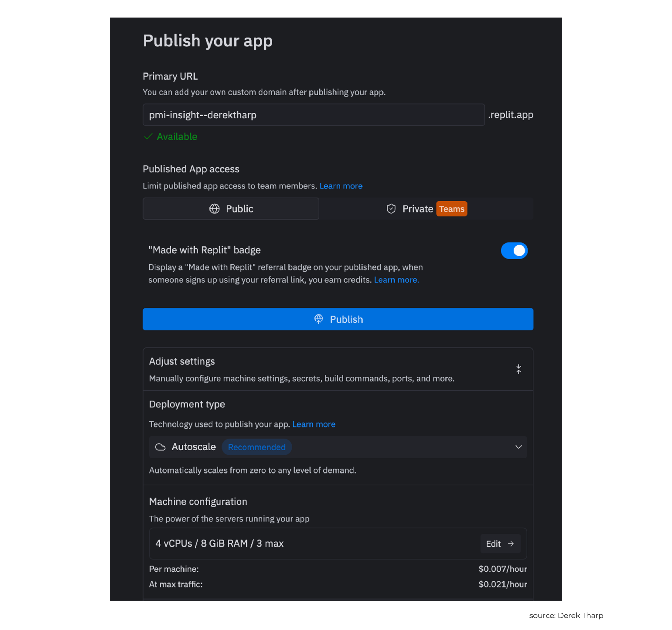Open the Deployment type dropdown chevron

[518, 447]
